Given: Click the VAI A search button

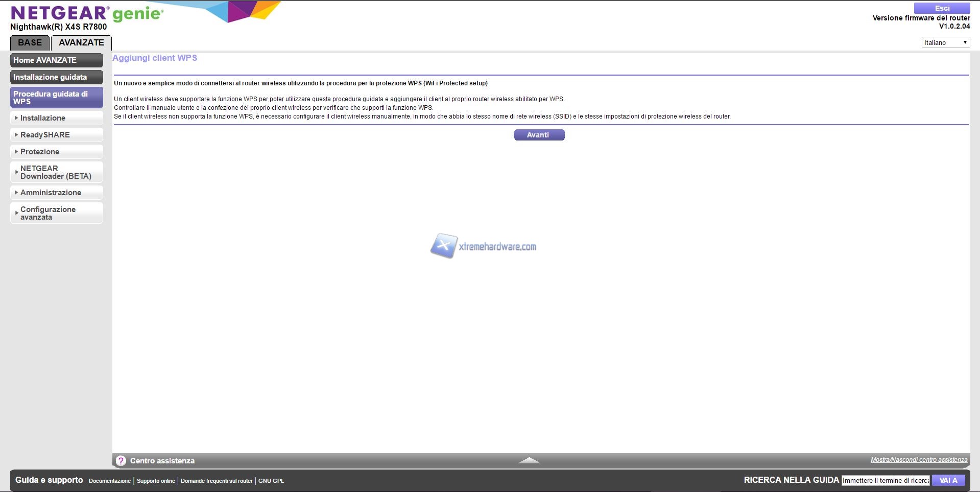Looking at the screenshot, I should (x=948, y=480).
